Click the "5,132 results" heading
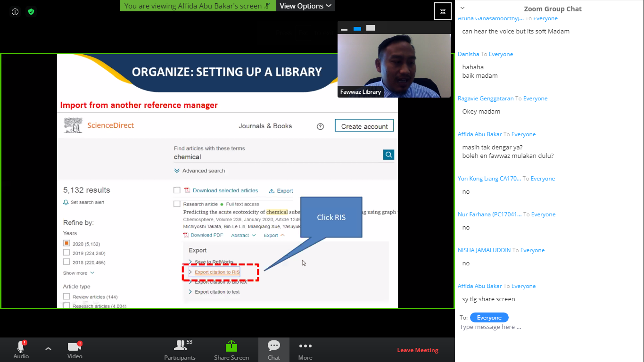The width and height of the screenshot is (644, 362). coord(87,190)
